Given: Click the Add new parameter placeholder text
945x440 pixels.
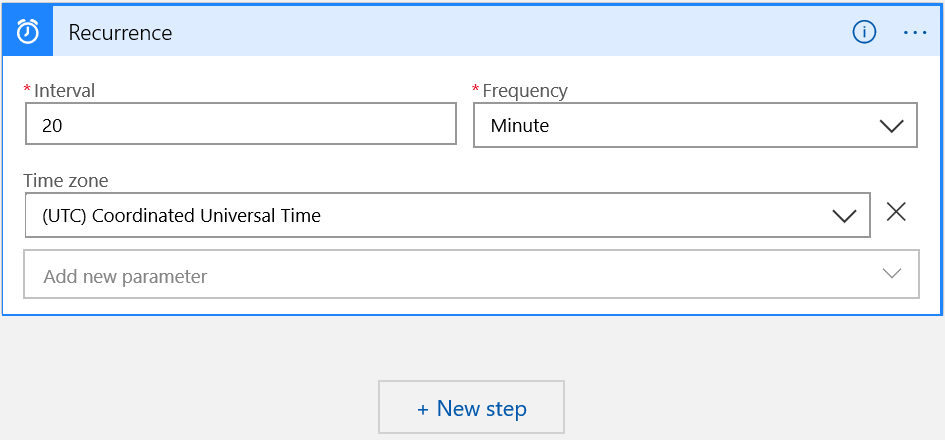Looking at the screenshot, I should [125, 276].
